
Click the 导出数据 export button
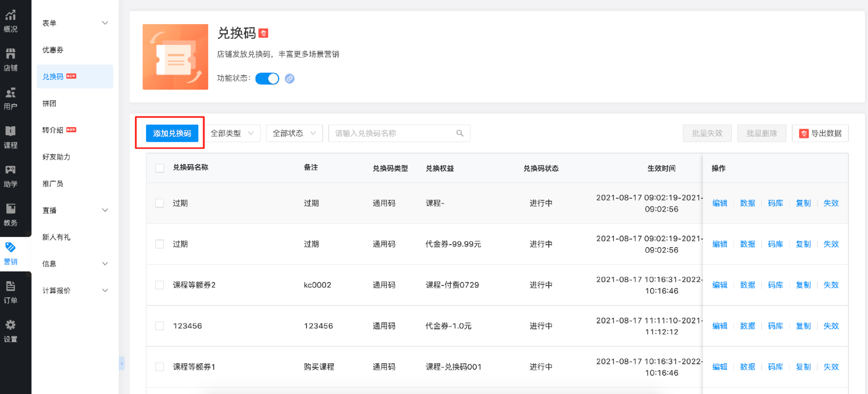tap(820, 133)
